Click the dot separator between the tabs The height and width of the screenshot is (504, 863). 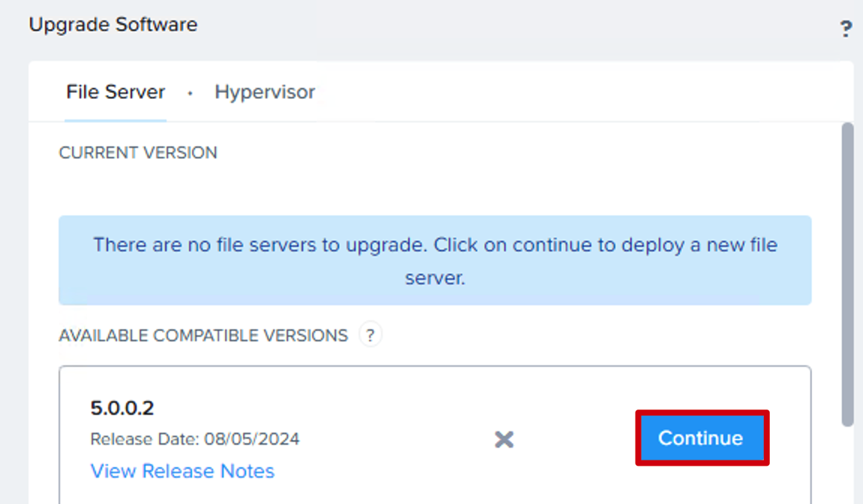tap(190, 94)
